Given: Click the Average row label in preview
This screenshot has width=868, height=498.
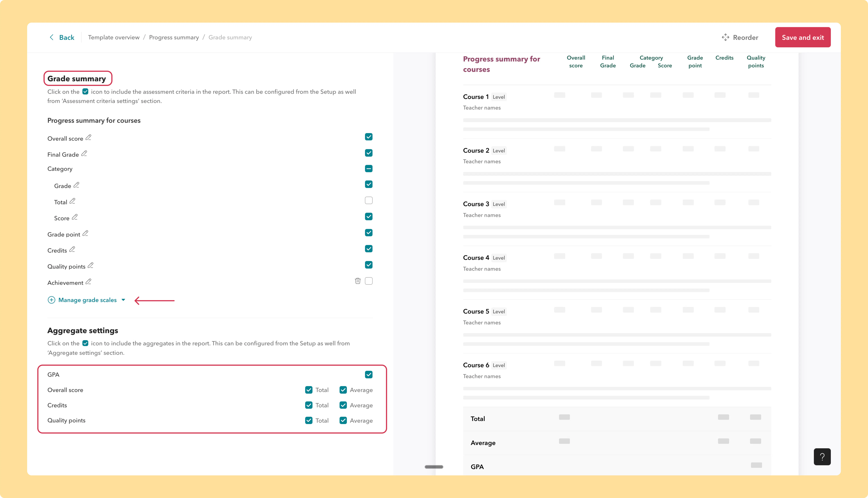Looking at the screenshot, I should pyautogui.click(x=483, y=443).
